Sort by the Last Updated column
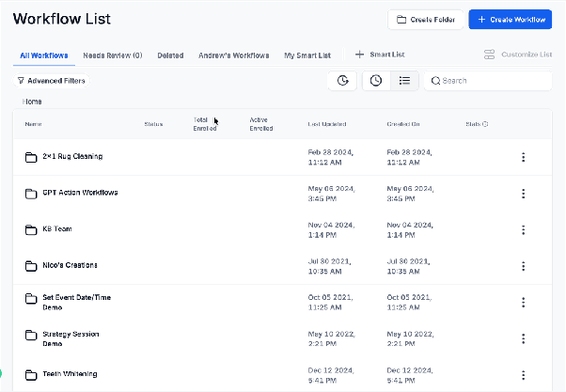Screen dimensions: 566x392 tap(327, 124)
